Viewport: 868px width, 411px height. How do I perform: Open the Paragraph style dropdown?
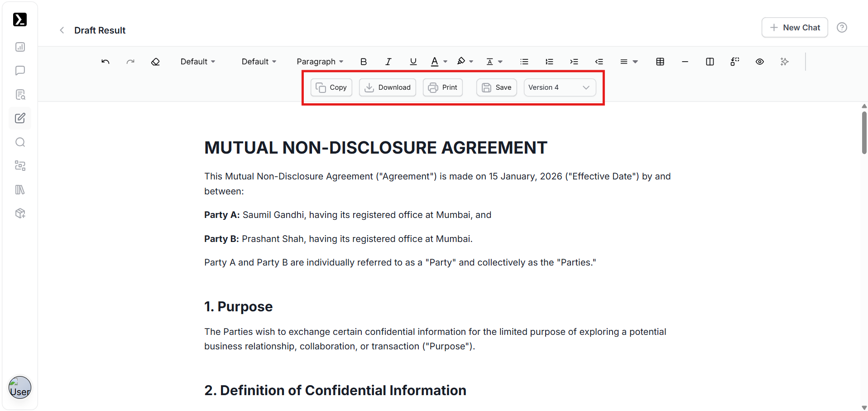pos(320,62)
